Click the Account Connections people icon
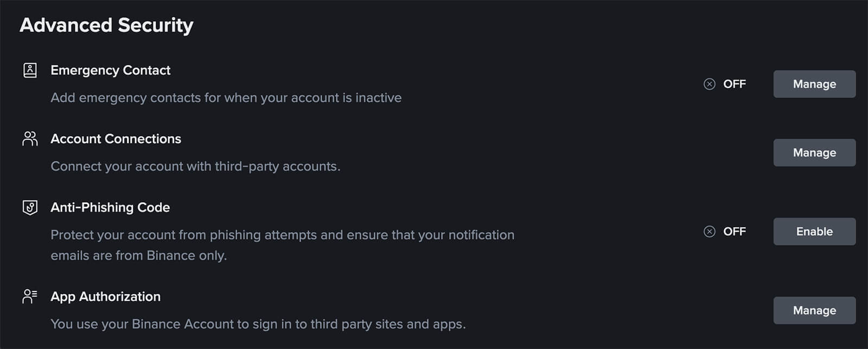Image resolution: width=868 pixels, height=349 pixels. click(30, 139)
